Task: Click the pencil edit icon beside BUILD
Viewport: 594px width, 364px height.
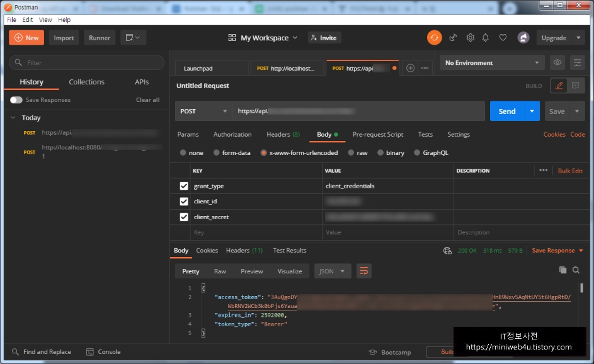Action: [559, 86]
